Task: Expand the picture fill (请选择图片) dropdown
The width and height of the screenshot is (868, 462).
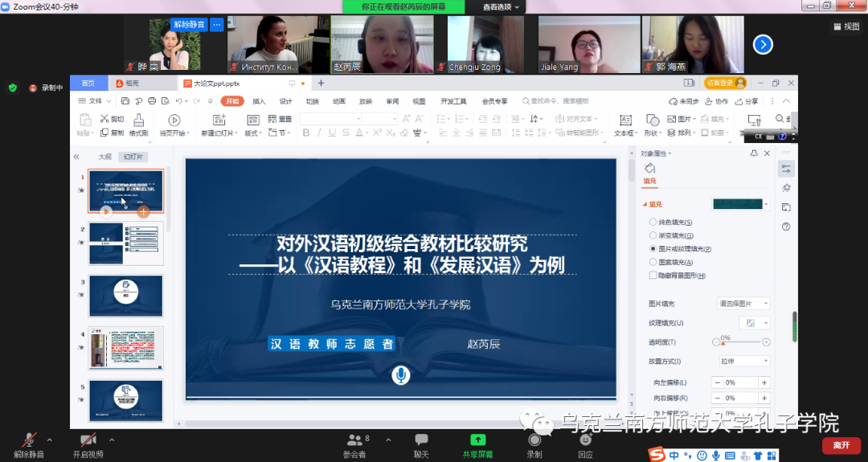Action: (743, 304)
